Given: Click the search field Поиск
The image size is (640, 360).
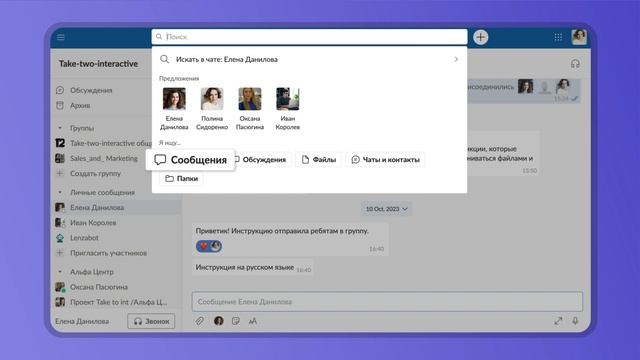Looking at the screenshot, I should tap(309, 37).
